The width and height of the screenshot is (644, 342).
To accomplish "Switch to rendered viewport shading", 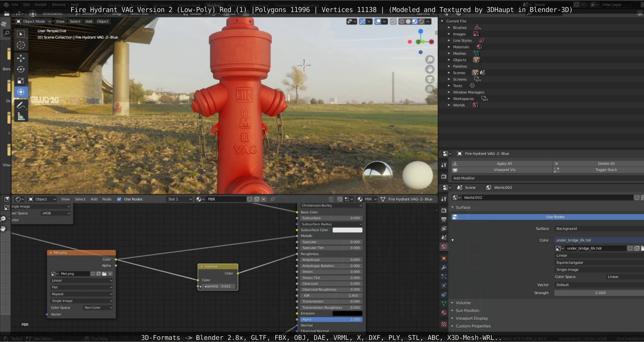I will 421,21.
